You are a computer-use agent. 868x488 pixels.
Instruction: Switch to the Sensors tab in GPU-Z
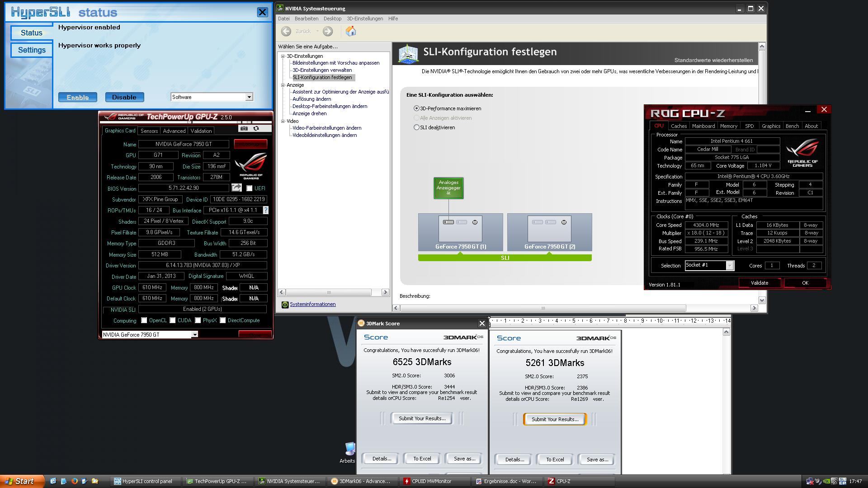point(149,131)
